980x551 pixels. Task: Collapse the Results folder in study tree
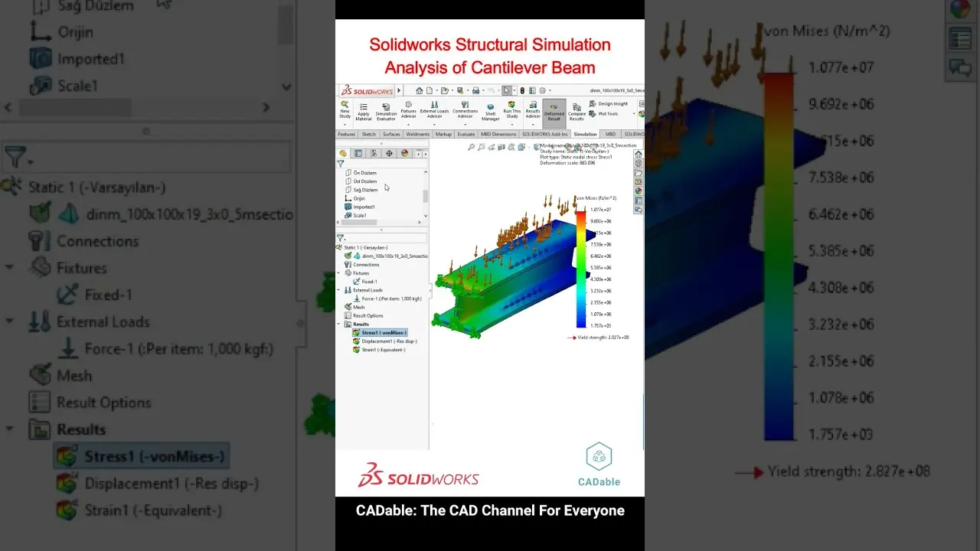coord(339,324)
